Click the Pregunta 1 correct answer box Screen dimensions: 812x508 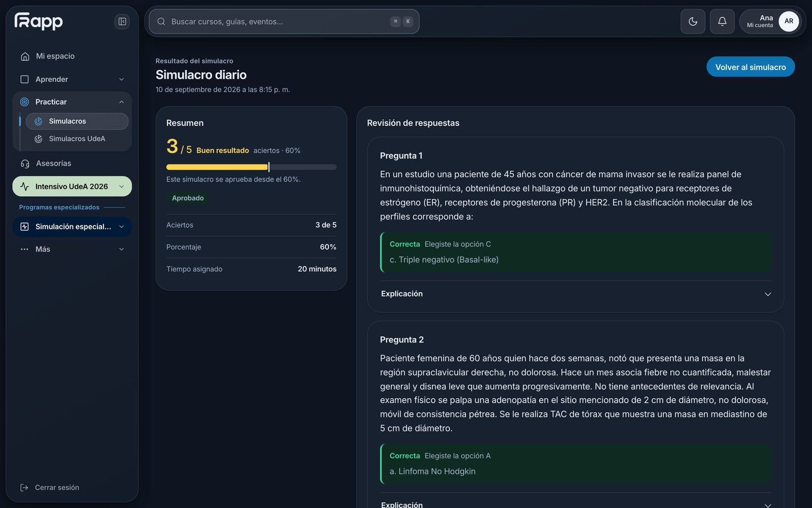[576, 252]
